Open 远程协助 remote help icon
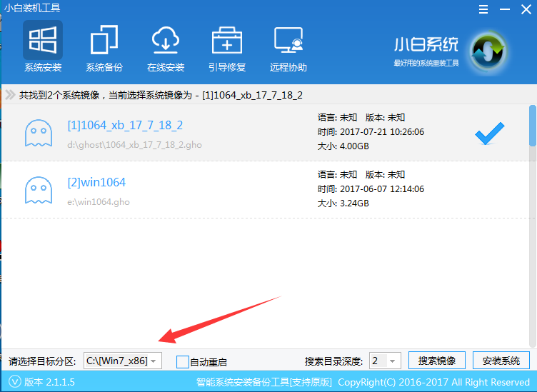The width and height of the screenshot is (537, 392). 288,40
